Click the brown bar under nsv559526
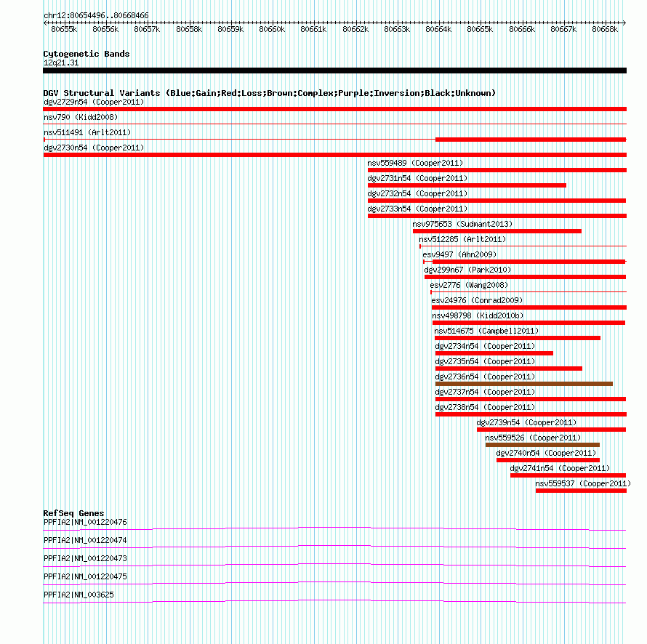 point(542,445)
